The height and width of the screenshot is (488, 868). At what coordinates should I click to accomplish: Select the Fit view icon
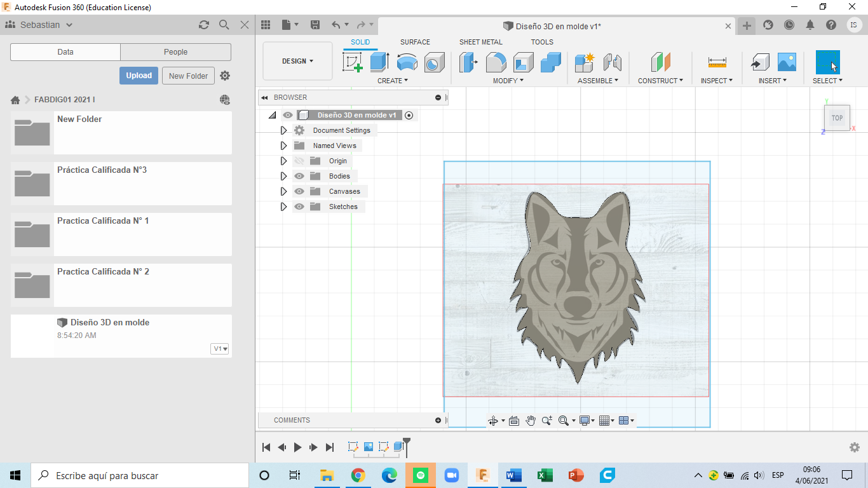click(x=564, y=420)
